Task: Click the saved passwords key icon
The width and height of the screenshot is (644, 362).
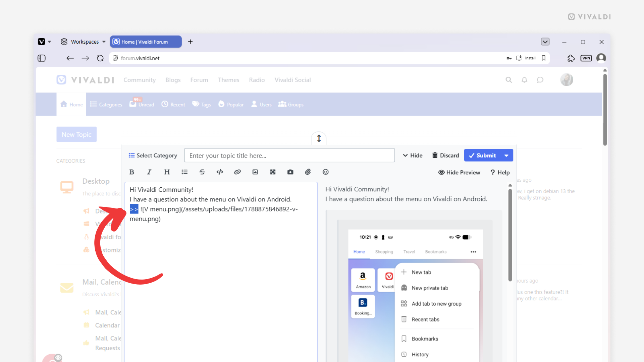Action: point(509,58)
